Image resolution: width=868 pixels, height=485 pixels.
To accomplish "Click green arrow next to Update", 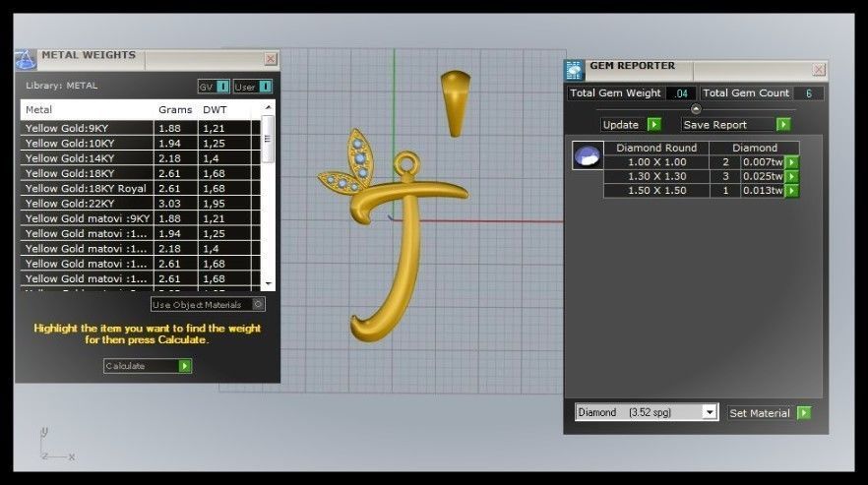I will 654,125.
